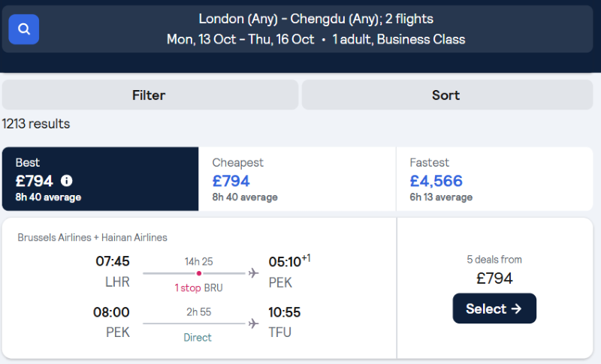
Task: Click the London to Chengdu route text
Action: click(316, 19)
